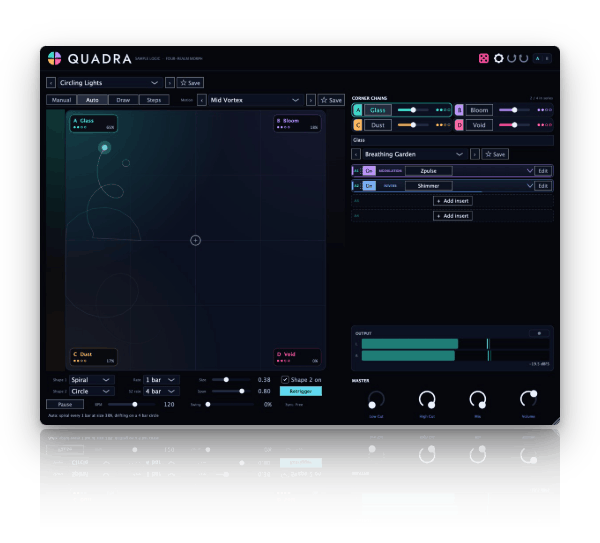
Task: Click the A2 insert drag handle
Action: [x=360, y=186]
